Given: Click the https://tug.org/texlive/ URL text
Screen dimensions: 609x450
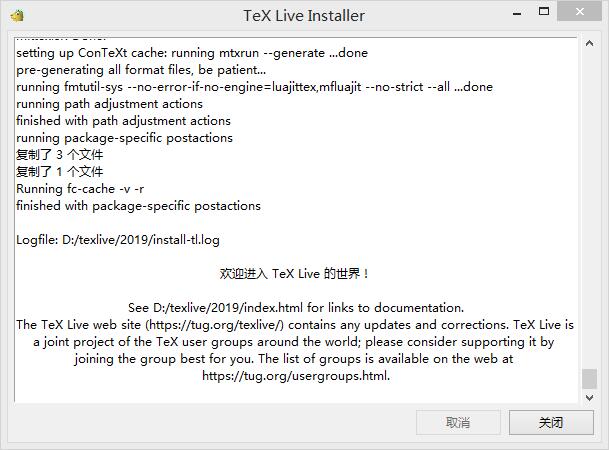Looking at the screenshot, I should pos(216,325).
